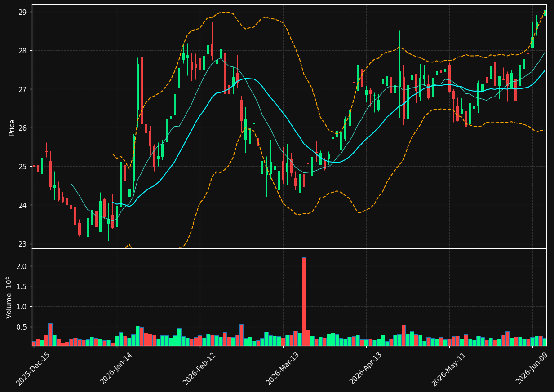Screen dimensions: 554x392
Task: Click the 2026-Jun-09 date label
Action: coord(532,369)
